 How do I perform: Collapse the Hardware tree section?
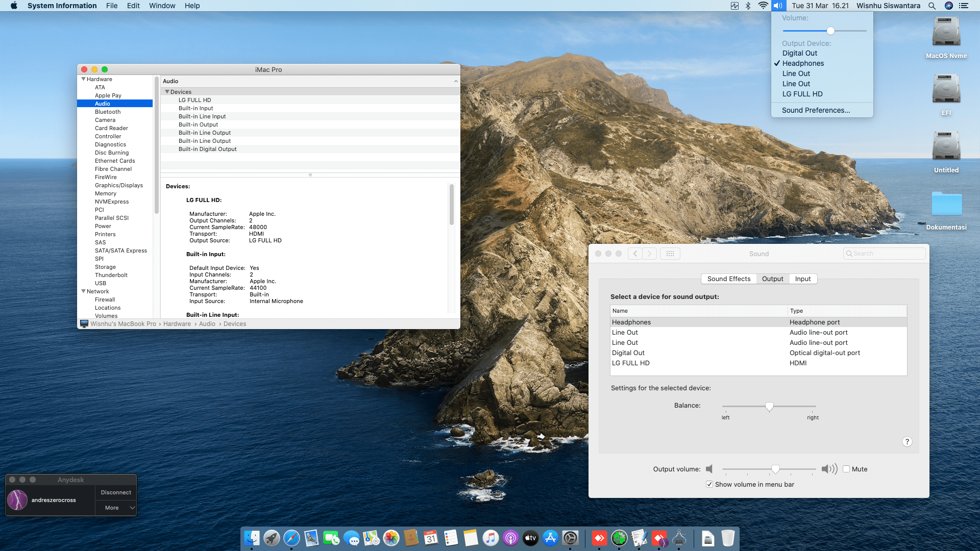[x=83, y=79]
